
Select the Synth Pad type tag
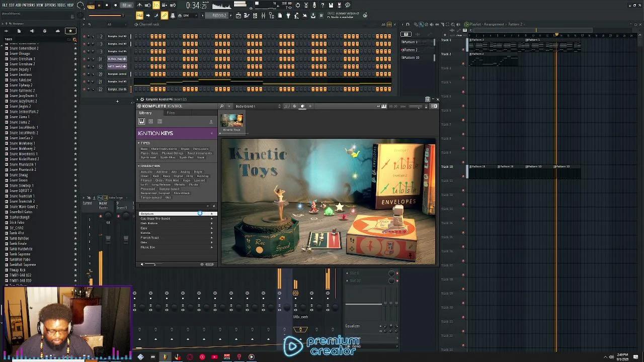click(186, 157)
